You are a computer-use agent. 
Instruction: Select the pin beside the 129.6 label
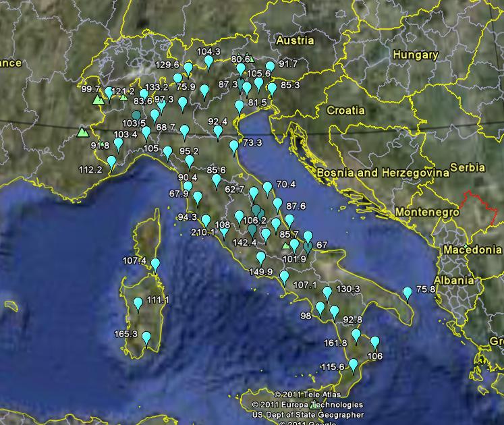[188, 69]
